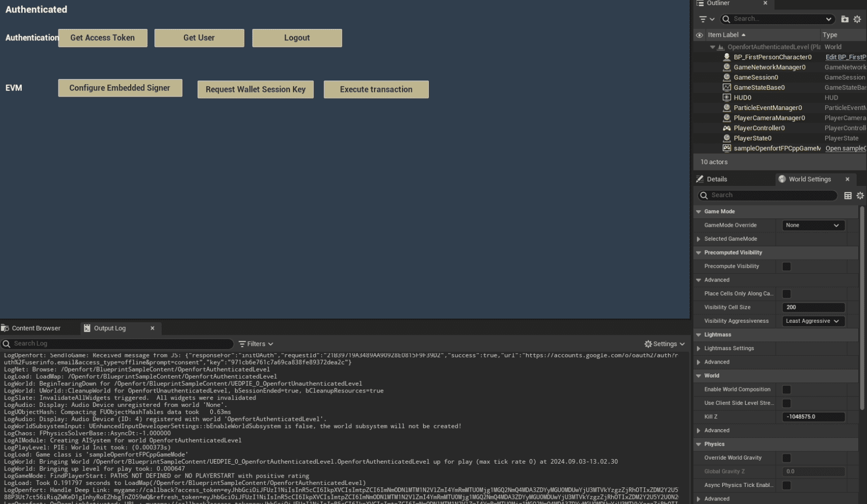Open Outliner settings gear icon
867x504 pixels.
pyautogui.click(x=858, y=19)
